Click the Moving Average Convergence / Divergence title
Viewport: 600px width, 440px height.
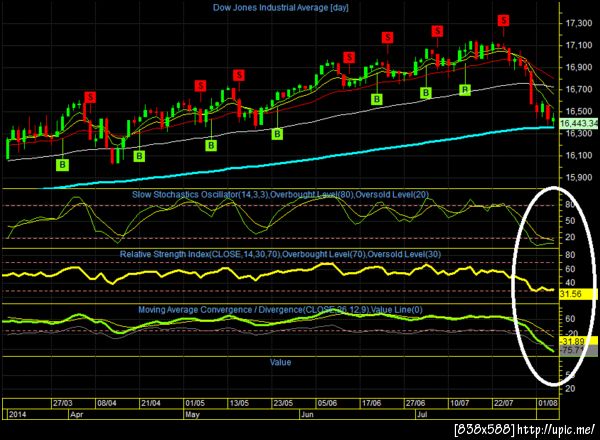280,310
